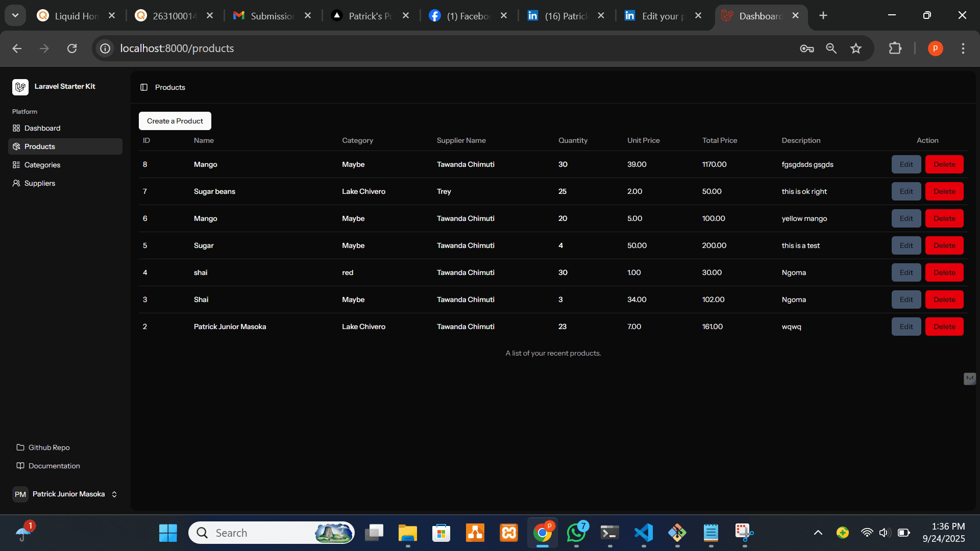
Task: Open the Github Repo link
Action: click(49, 447)
